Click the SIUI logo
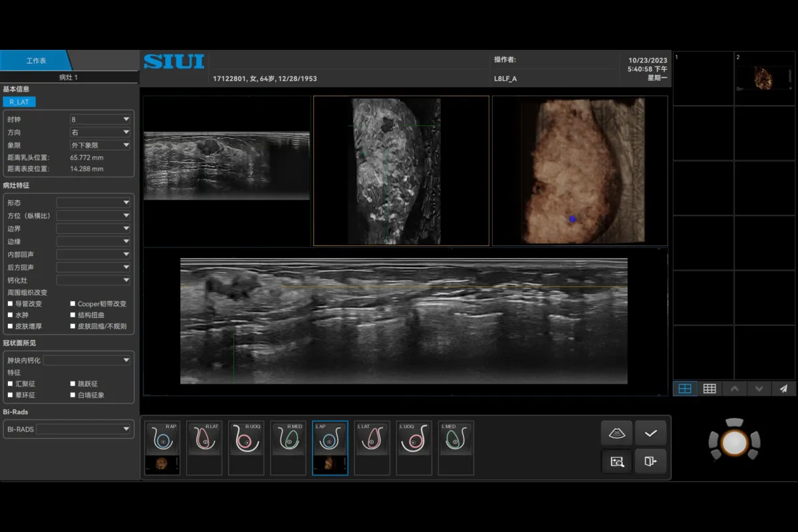This screenshot has width=798, height=532. tap(174, 62)
